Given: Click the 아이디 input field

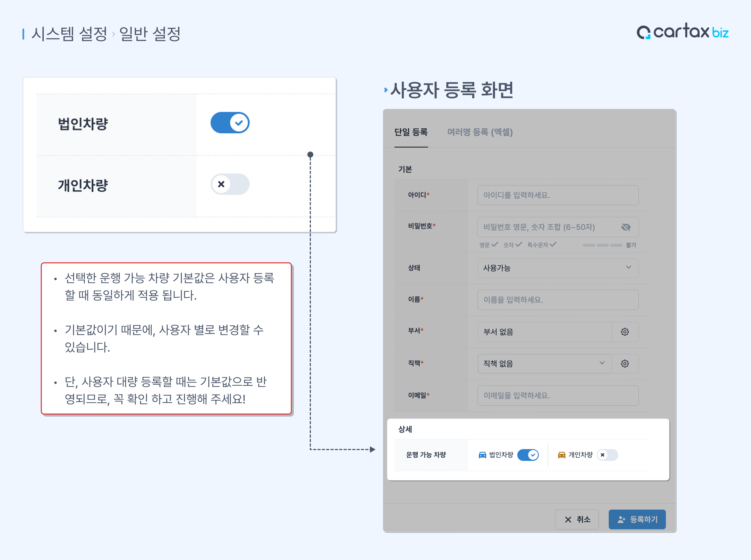Looking at the screenshot, I should tap(558, 195).
